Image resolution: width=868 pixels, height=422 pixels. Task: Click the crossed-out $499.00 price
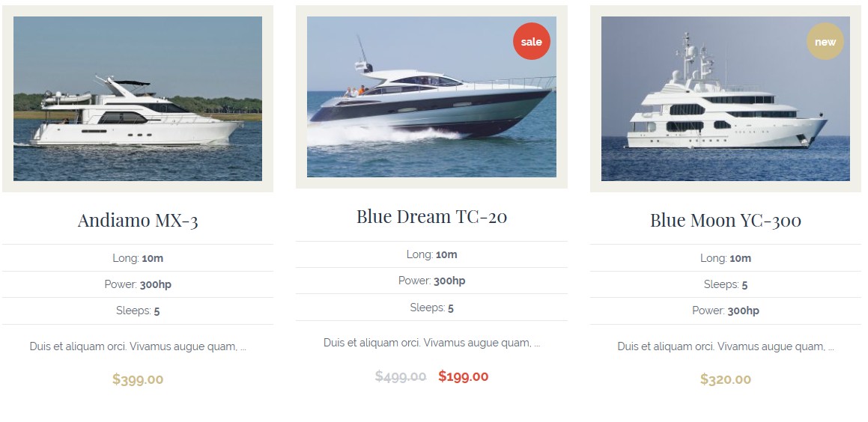[401, 376]
